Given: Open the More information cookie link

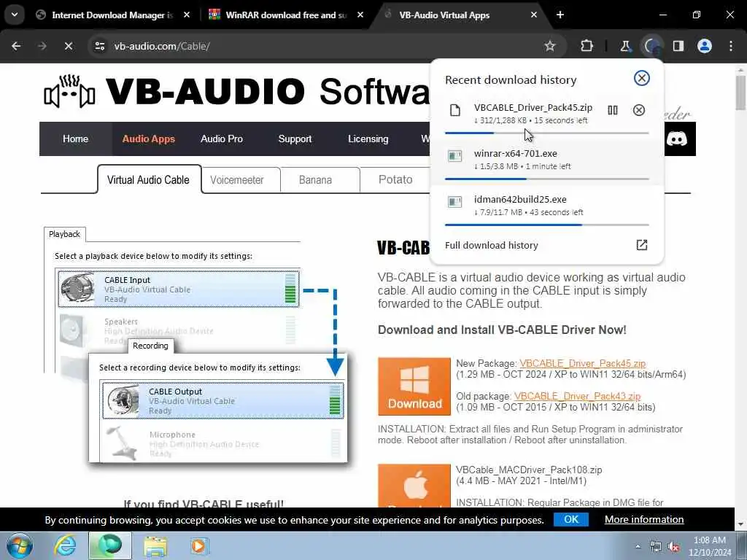Looking at the screenshot, I should point(644,519).
